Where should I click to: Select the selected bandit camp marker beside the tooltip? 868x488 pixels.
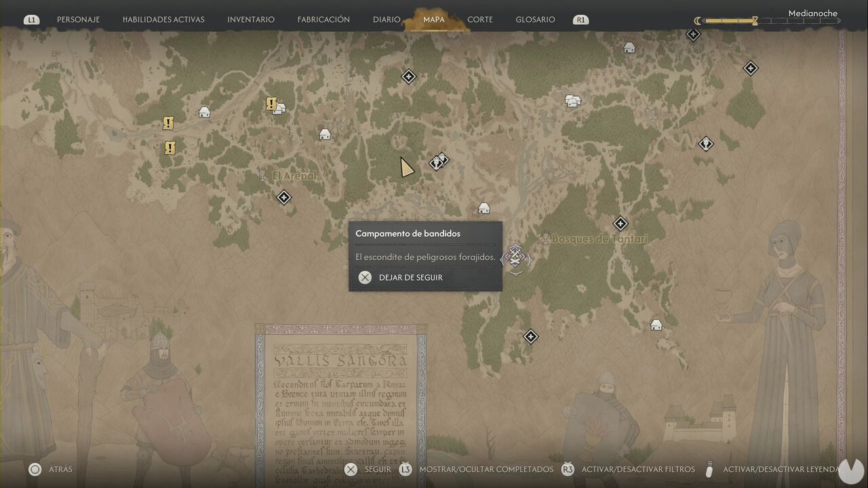[x=515, y=258]
